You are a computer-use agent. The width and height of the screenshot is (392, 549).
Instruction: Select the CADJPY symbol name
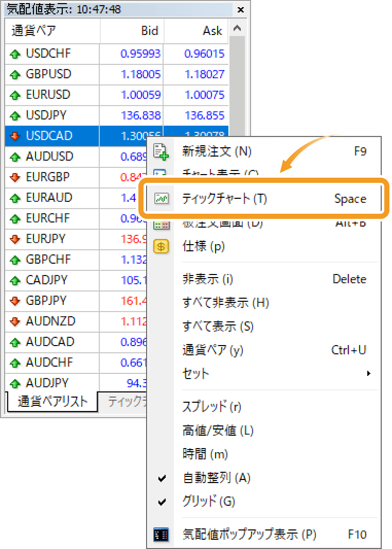tap(46, 280)
